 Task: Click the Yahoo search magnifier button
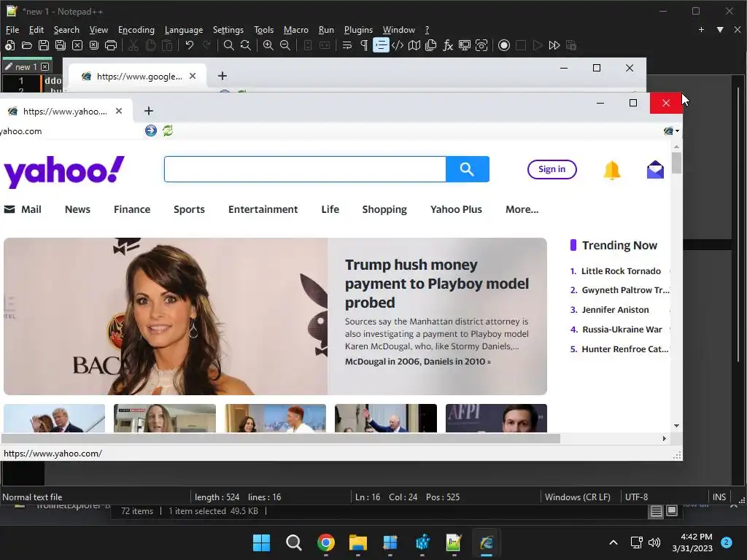tap(468, 169)
